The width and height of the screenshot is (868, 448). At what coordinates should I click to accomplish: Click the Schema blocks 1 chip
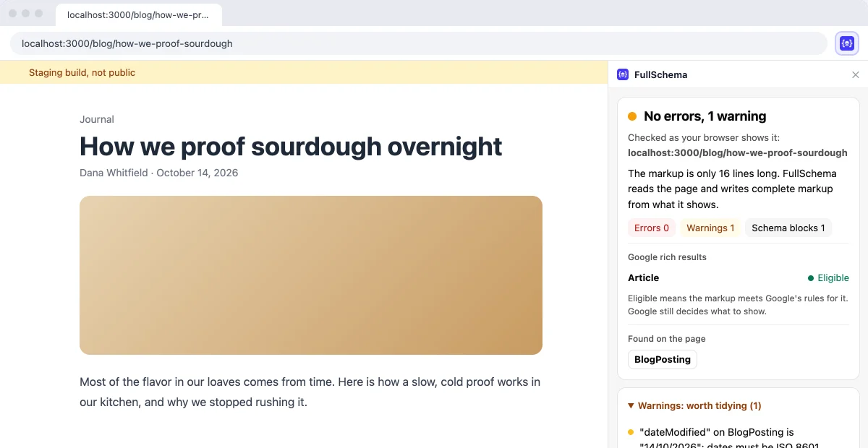point(788,228)
